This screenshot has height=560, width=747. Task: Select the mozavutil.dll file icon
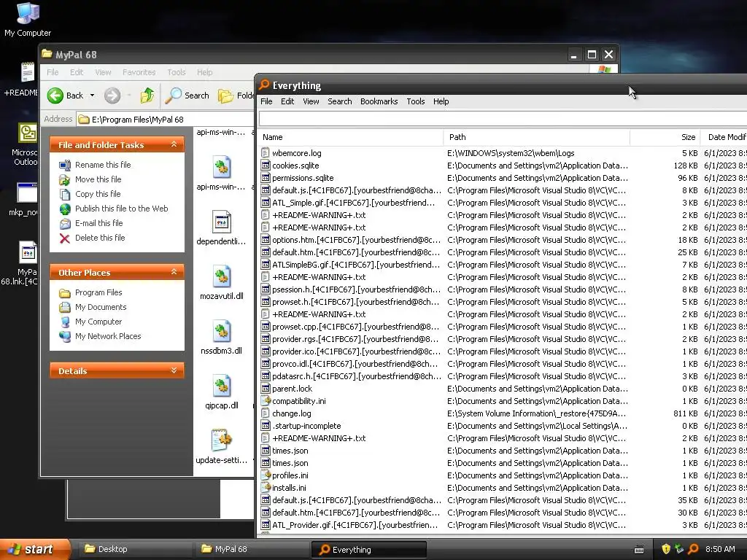coord(222,276)
